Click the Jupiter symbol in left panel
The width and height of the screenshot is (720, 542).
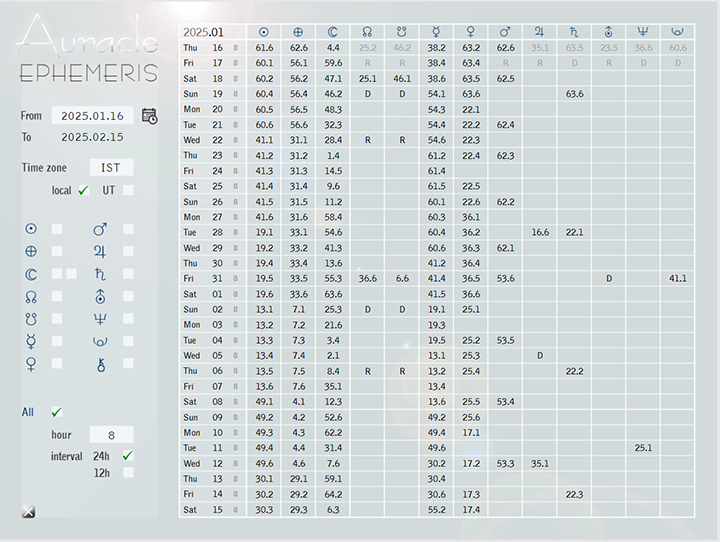click(100, 251)
